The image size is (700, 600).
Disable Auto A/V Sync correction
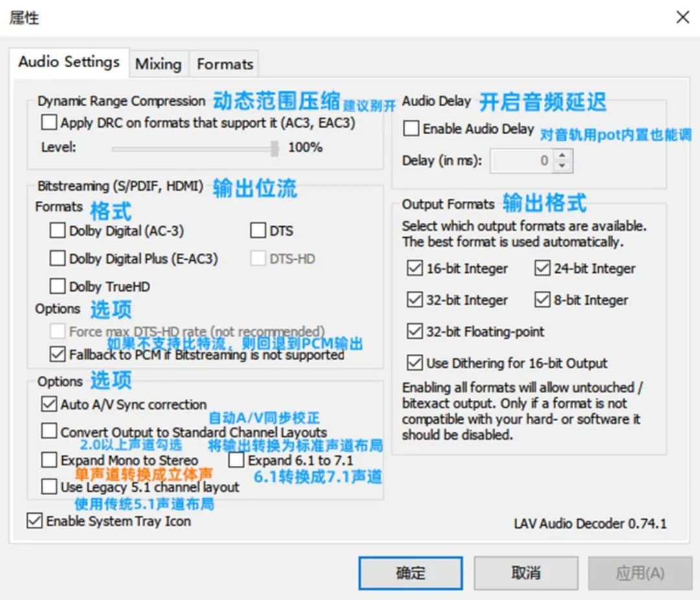pyautogui.click(x=49, y=404)
